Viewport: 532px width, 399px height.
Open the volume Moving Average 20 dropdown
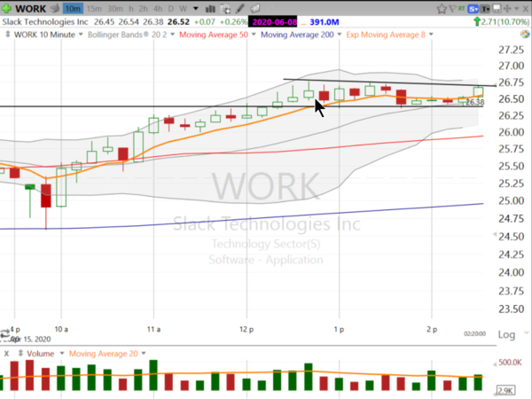point(144,354)
